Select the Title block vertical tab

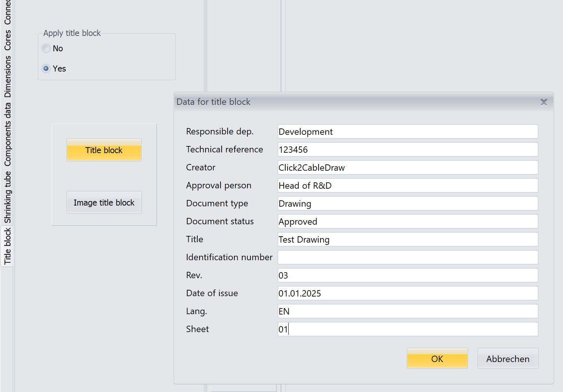pos(7,246)
